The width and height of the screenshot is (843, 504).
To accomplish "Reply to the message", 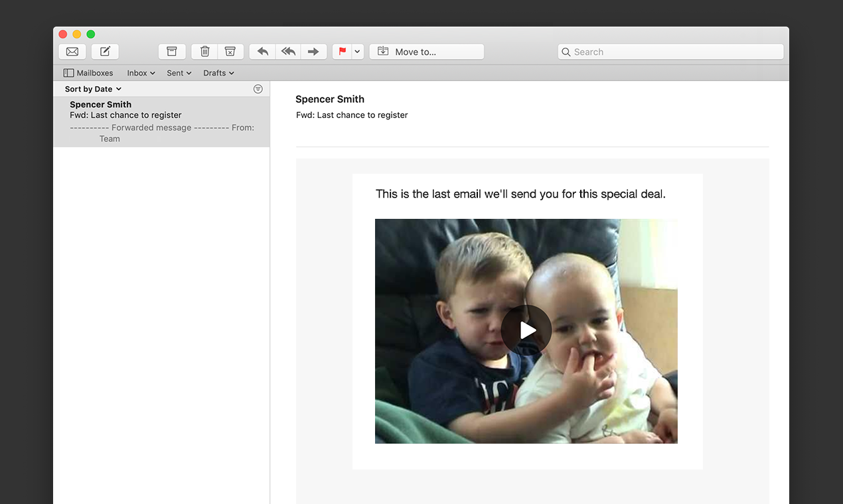I will coord(263,52).
